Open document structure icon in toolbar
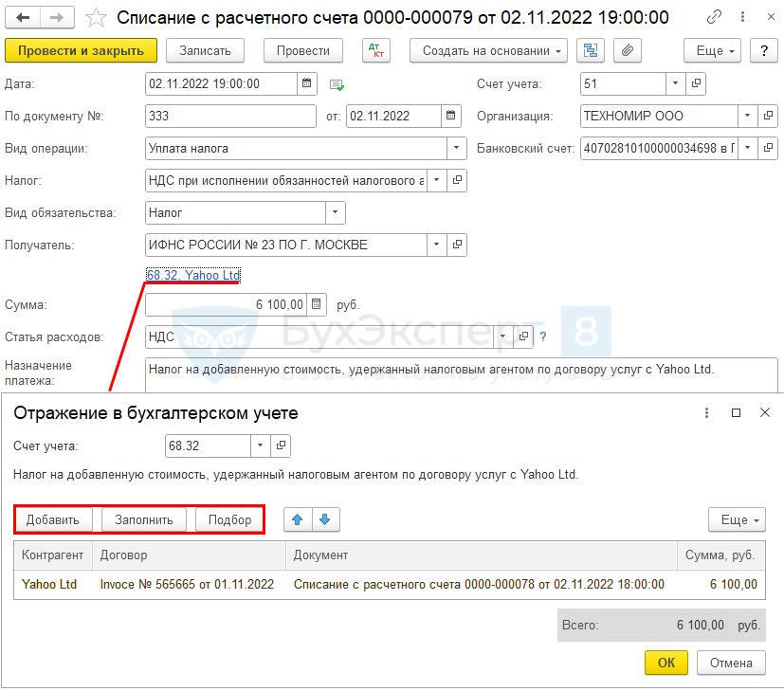 point(592,51)
